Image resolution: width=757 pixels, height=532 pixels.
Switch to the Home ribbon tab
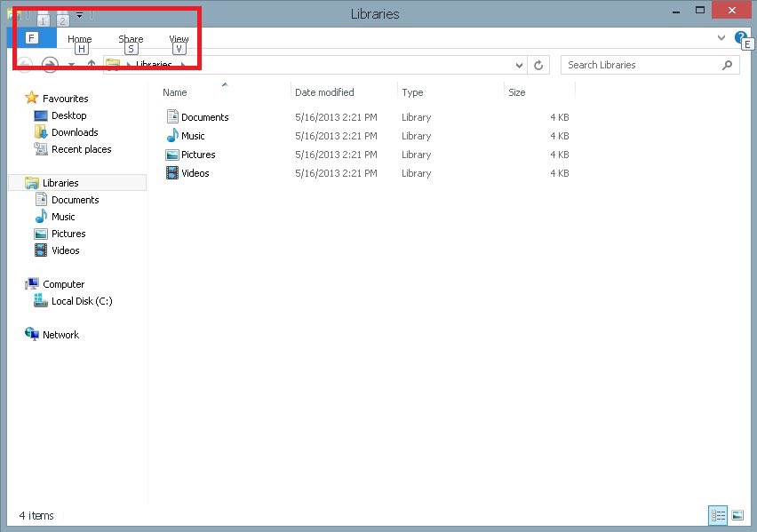(80, 38)
